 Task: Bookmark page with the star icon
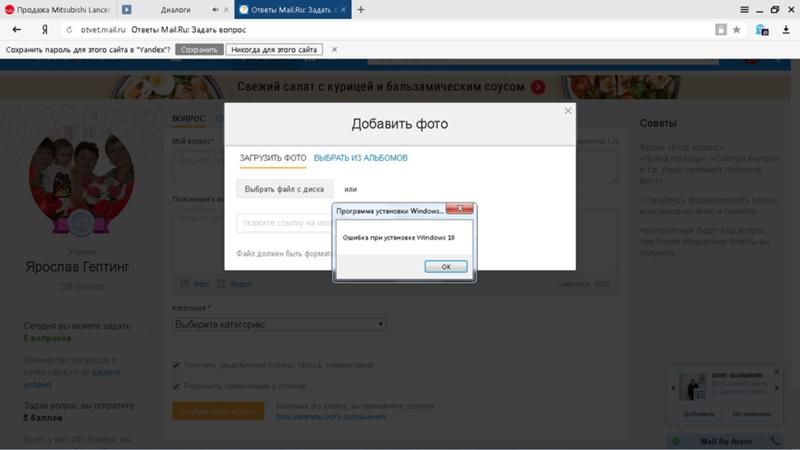[x=736, y=30]
